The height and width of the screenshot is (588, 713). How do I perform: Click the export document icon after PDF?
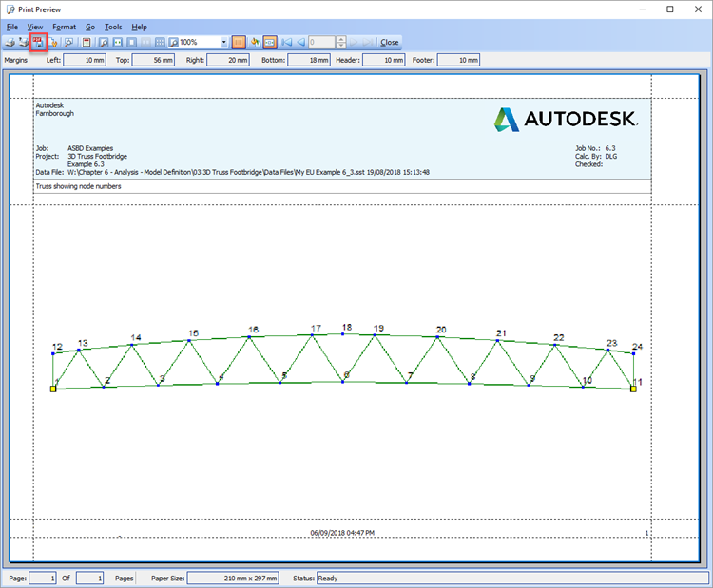pyautogui.click(x=53, y=42)
